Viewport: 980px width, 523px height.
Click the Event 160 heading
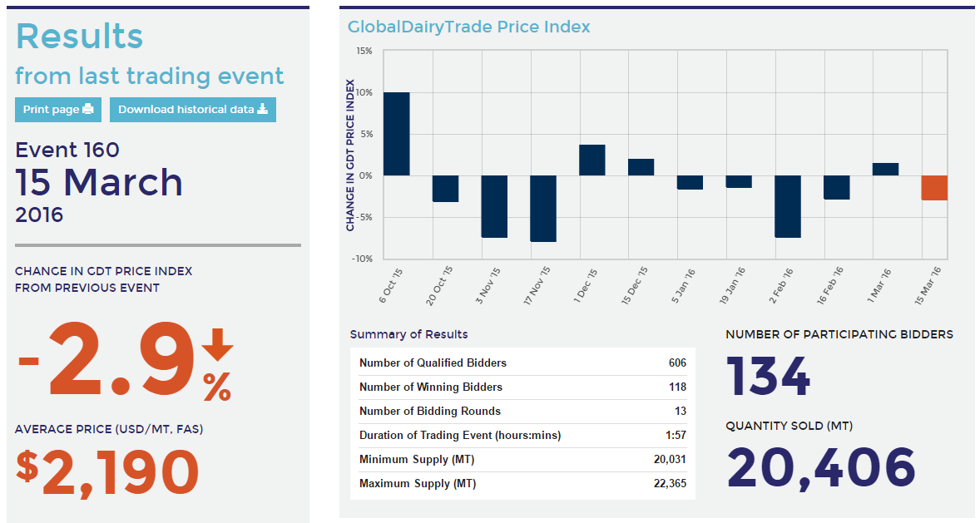click(x=67, y=150)
